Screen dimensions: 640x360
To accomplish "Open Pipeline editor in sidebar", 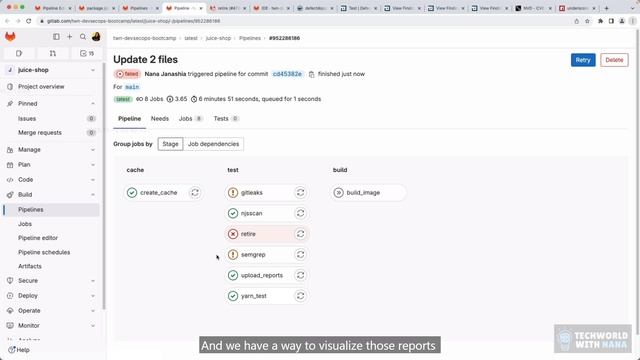I will [x=38, y=238].
